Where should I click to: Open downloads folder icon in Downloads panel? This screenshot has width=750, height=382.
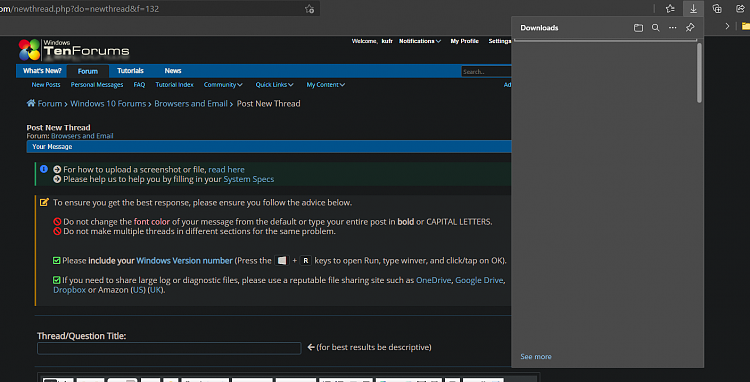[x=638, y=28]
